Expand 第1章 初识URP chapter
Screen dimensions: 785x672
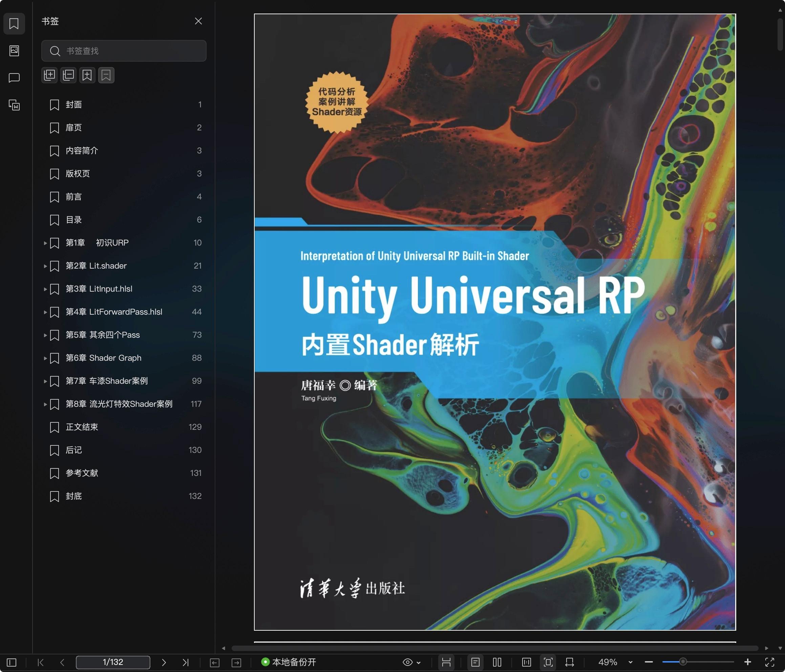tap(45, 243)
